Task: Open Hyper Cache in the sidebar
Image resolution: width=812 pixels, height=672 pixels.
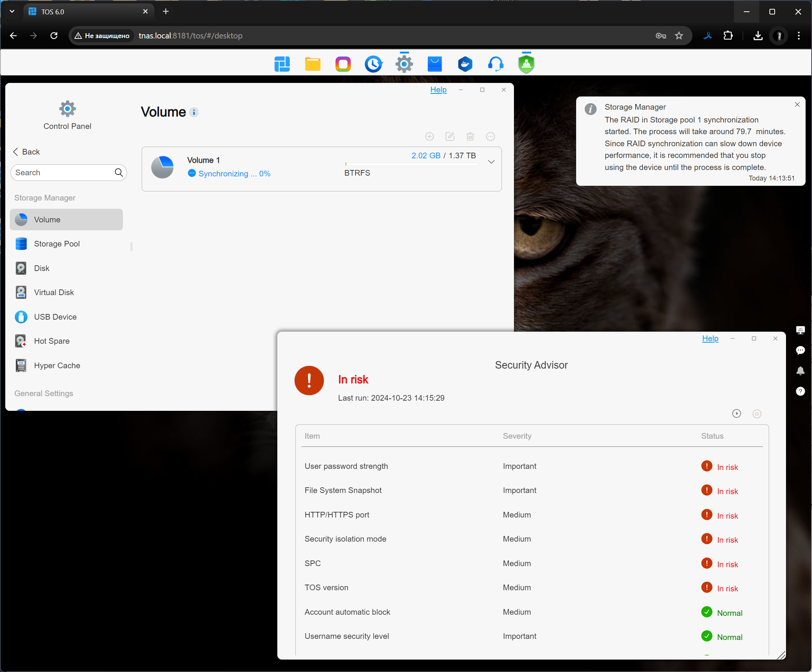Action: click(x=57, y=366)
